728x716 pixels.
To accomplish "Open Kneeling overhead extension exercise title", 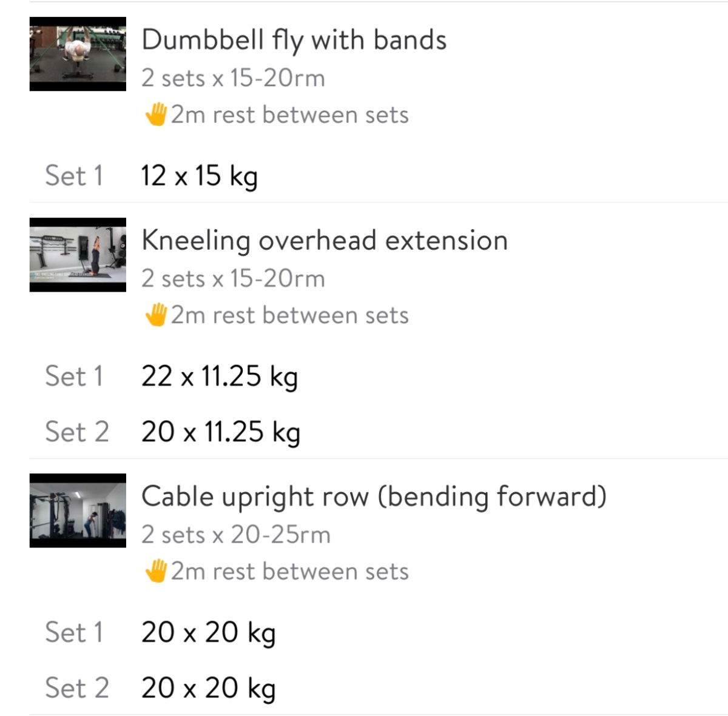I will pyautogui.click(x=324, y=241).
